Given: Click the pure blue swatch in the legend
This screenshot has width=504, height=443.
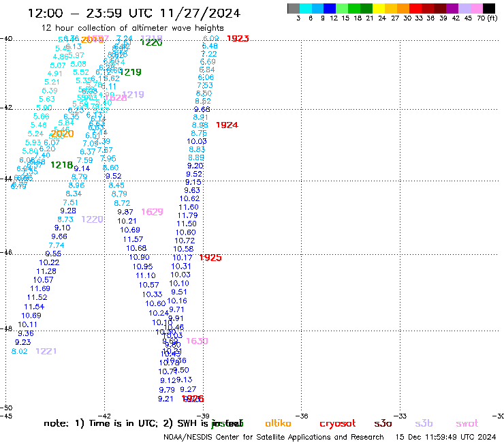Looking at the screenshot, I should (330, 8).
